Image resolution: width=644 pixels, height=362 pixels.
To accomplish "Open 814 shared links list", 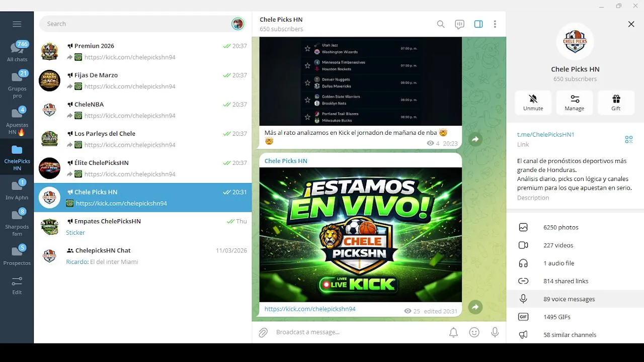I will (575, 281).
